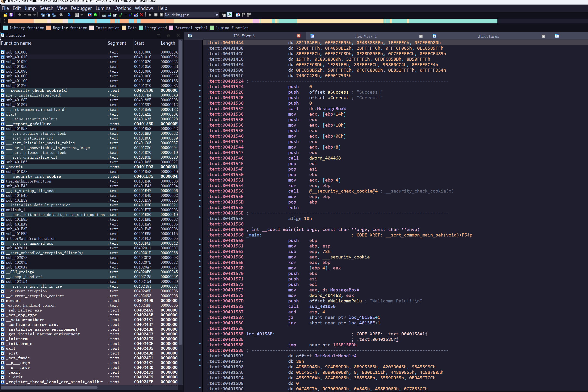
Task: Open the Edit menu
Action: point(16,8)
